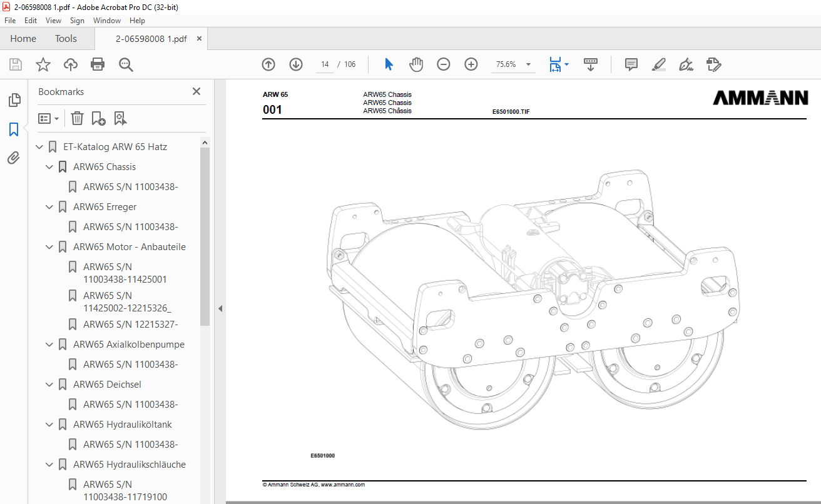This screenshot has height=504, width=821.
Task: Switch to the Tools tab
Action: (x=66, y=38)
